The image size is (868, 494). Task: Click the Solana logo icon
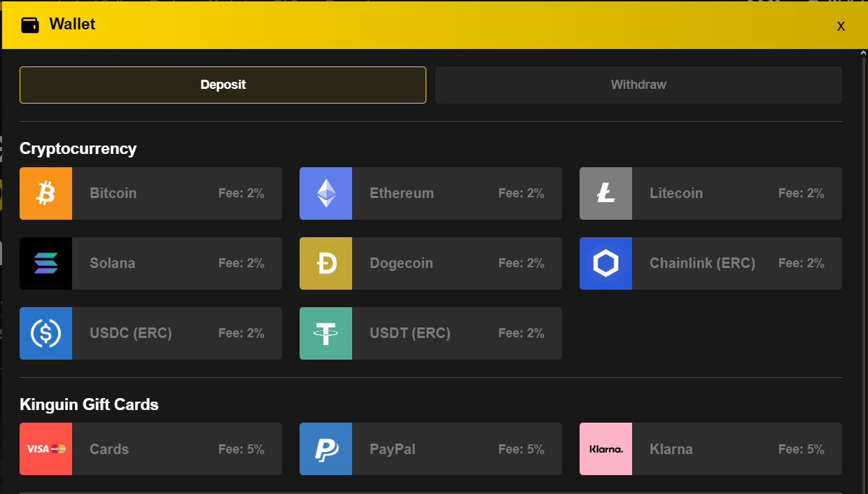click(x=45, y=263)
